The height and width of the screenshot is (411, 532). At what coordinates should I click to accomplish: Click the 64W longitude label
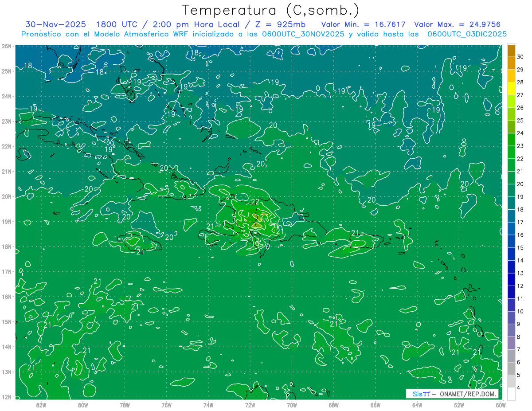(417, 404)
